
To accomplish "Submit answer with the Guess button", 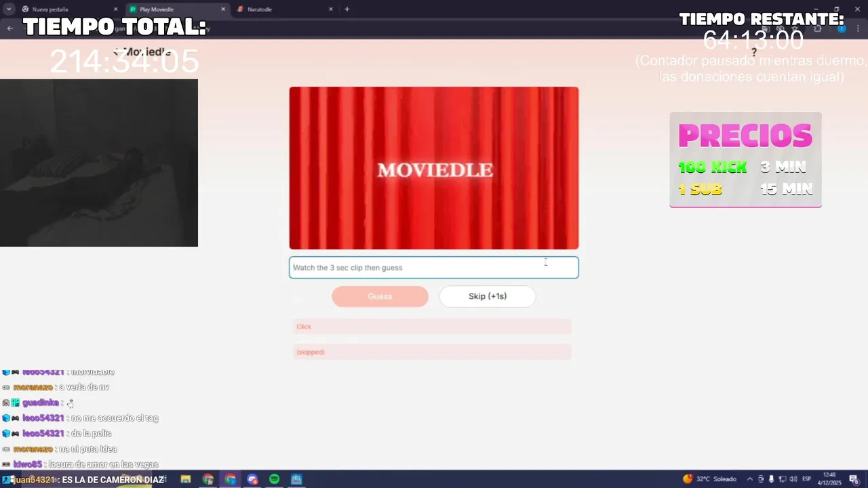I will 380,296.
